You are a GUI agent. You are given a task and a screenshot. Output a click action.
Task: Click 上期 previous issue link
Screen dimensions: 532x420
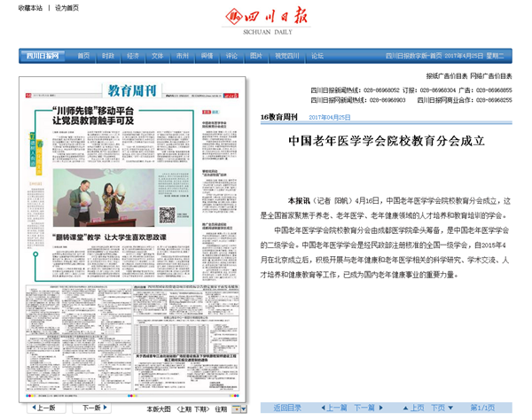(x=184, y=409)
